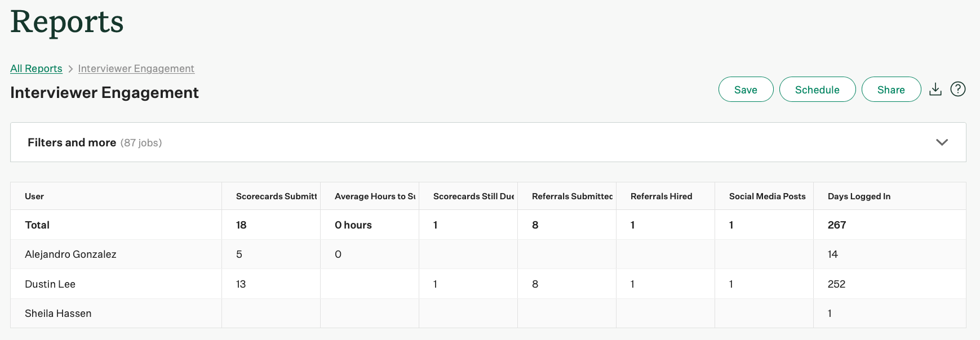980x340 pixels.
Task: Open Interviewer Engagement breadcrumb link
Action: [136, 69]
